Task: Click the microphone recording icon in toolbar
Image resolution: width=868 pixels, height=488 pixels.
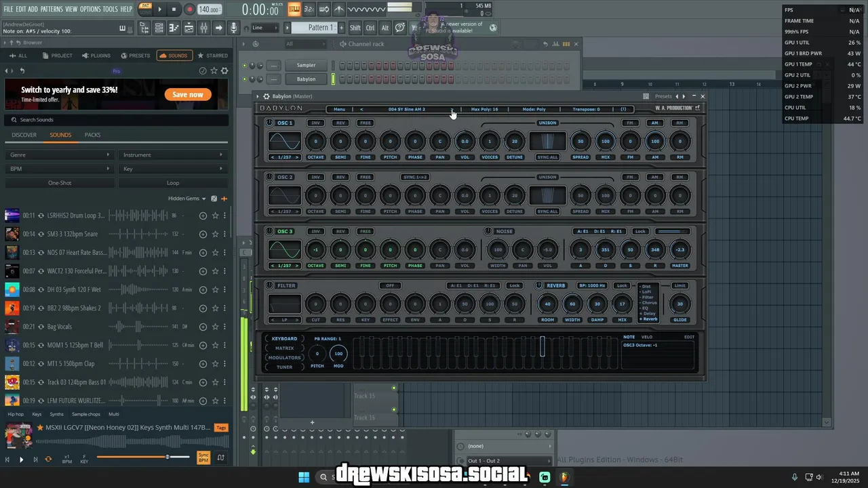Action: click(x=234, y=28)
